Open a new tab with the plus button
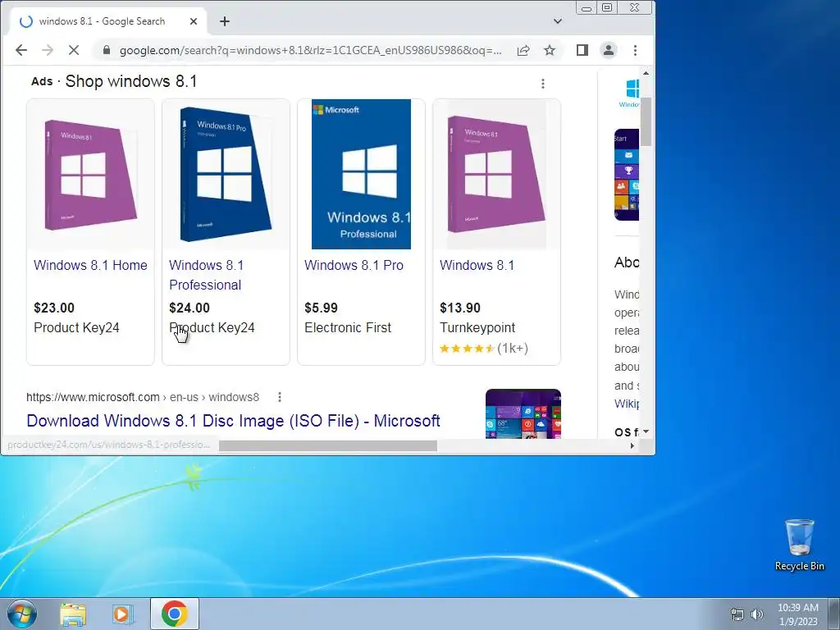840x630 pixels. [x=225, y=21]
